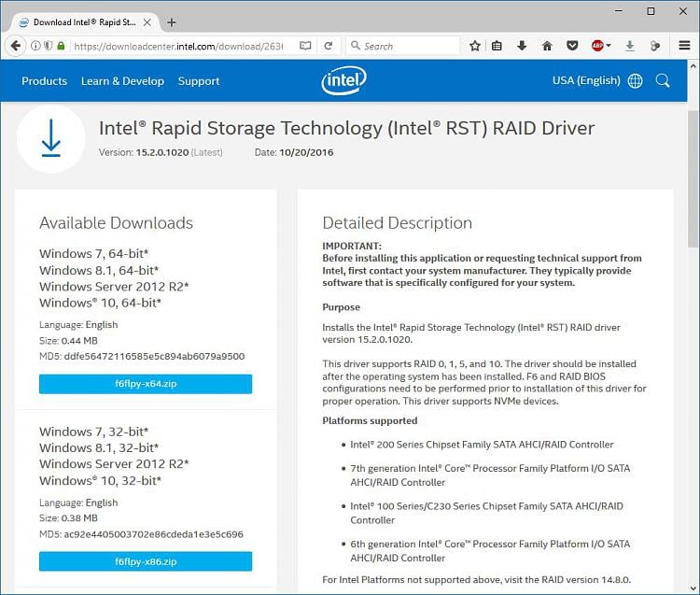Viewport: 700px width, 595px height.
Task: Click USA (English) language link
Action: pyautogui.click(x=586, y=80)
